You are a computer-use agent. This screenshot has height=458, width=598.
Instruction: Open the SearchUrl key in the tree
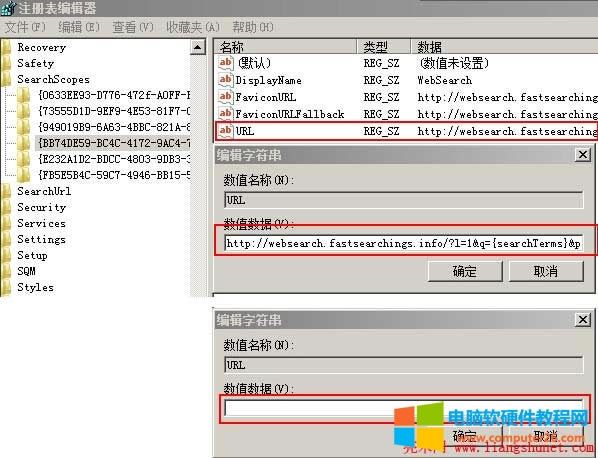[44, 191]
